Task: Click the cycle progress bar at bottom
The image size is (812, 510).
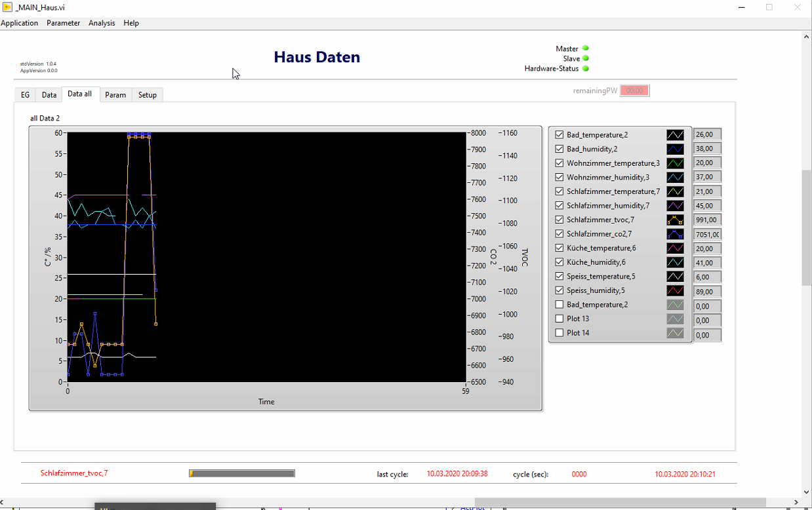Action: pyautogui.click(x=242, y=473)
